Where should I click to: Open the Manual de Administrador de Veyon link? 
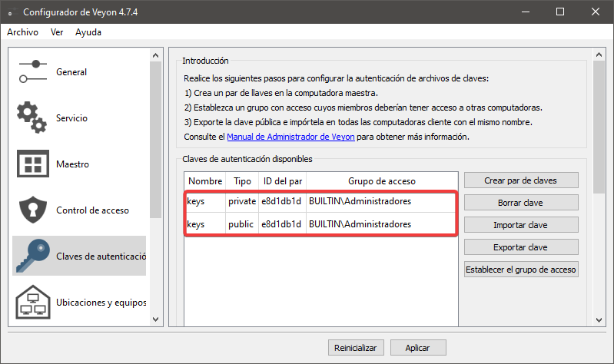tap(290, 137)
